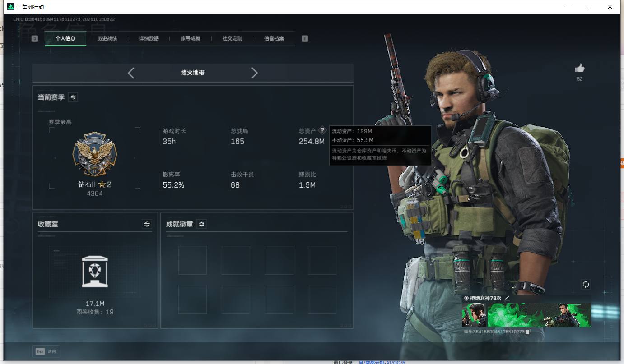This screenshot has width=624, height=364.
Task: Switch to the 历史战绩 tab
Action: (x=107, y=39)
